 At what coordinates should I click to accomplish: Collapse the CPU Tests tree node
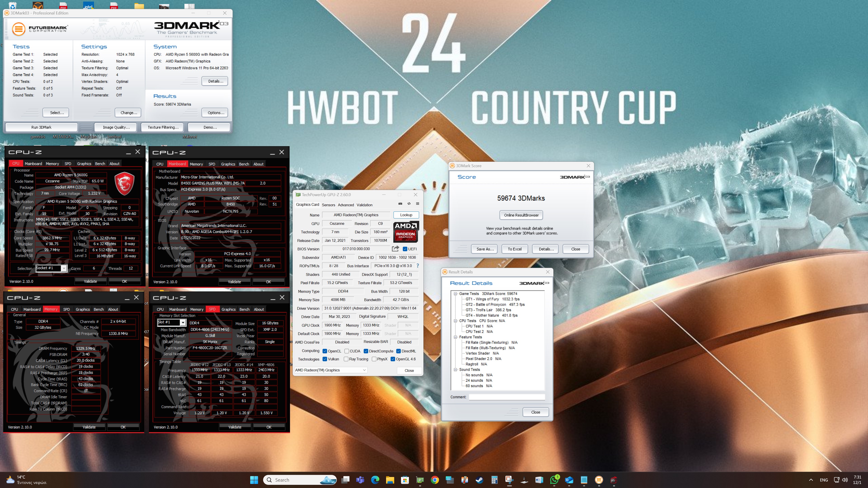pyautogui.click(x=455, y=321)
